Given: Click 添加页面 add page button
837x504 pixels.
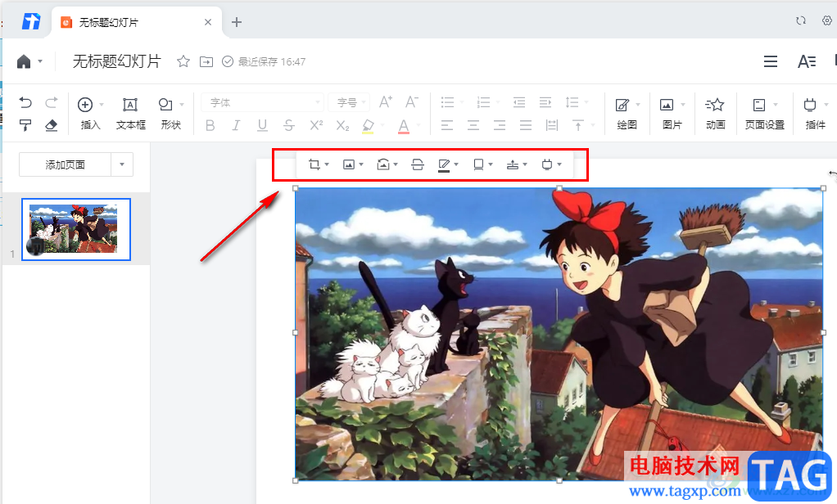Looking at the screenshot, I should (x=66, y=164).
